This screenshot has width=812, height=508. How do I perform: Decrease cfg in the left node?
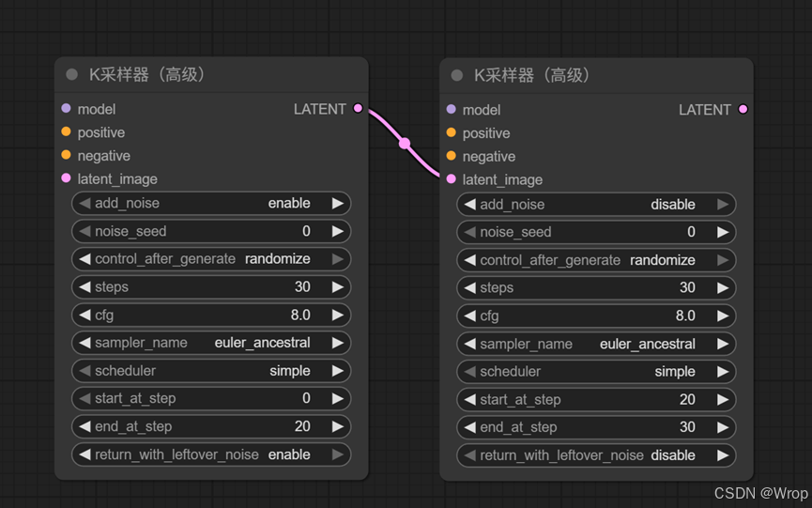(84, 315)
